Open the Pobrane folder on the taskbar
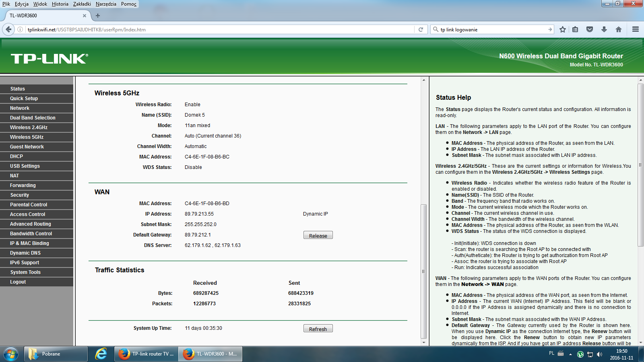The width and height of the screenshot is (644, 362). tap(56, 354)
